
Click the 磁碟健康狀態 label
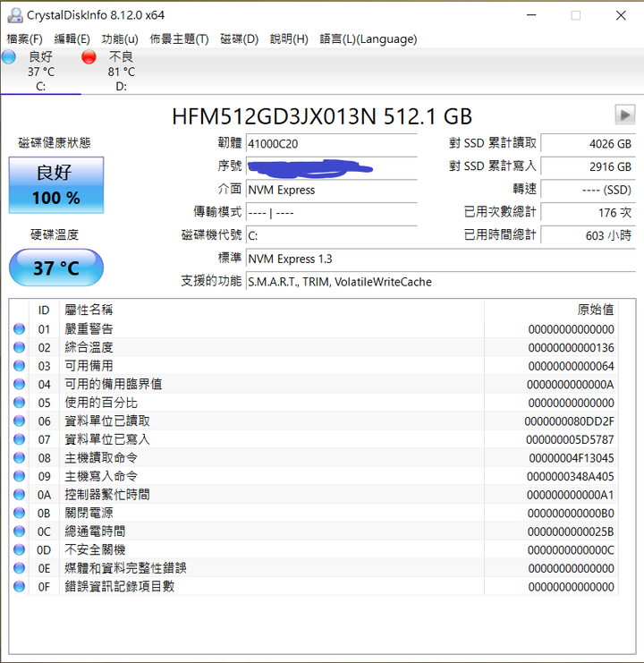click(x=55, y=143)
